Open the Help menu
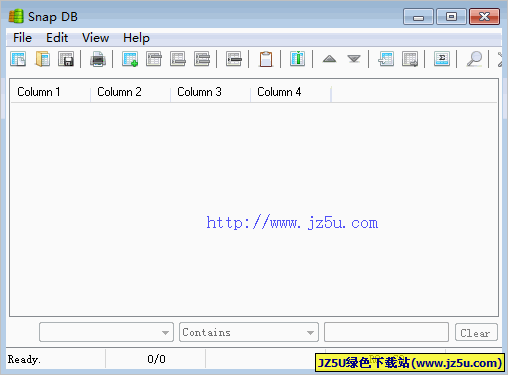The width and height of the screenshot is (508, 375). pyautogui.click(x=136, y=38)
